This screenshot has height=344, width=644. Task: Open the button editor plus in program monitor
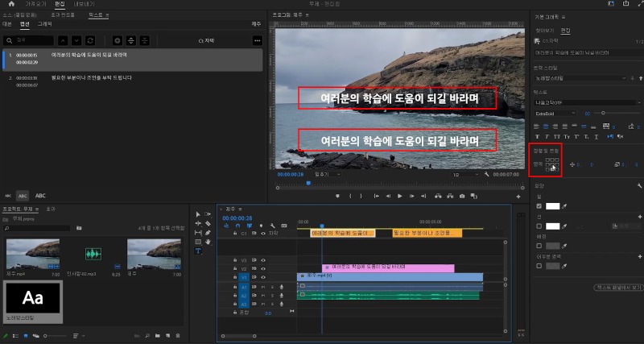[x=518, y=197]
